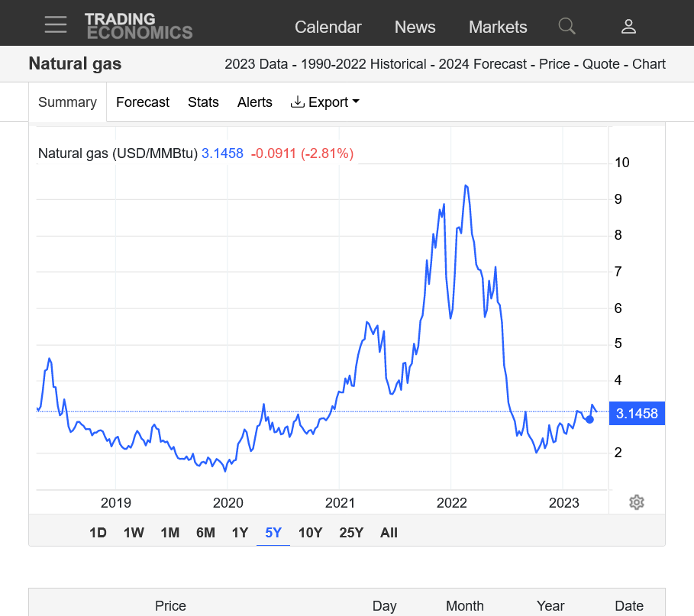Switch to the Forecast tab
694x616 pixels.
point(143,102)
